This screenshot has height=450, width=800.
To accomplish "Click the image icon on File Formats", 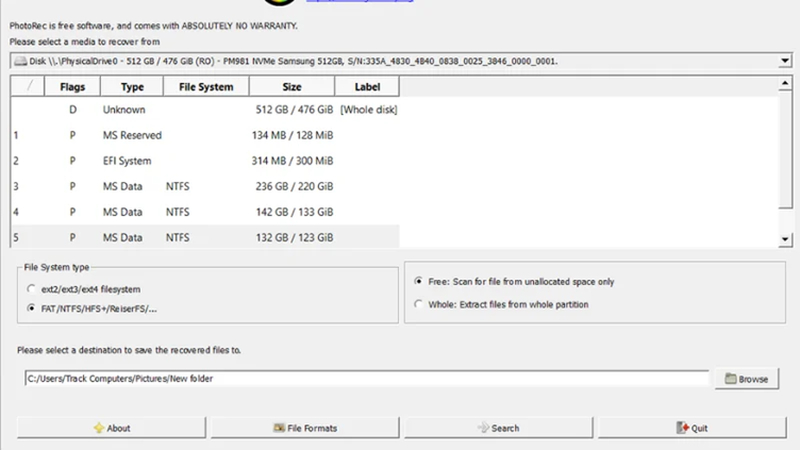I will click(279, 428).
